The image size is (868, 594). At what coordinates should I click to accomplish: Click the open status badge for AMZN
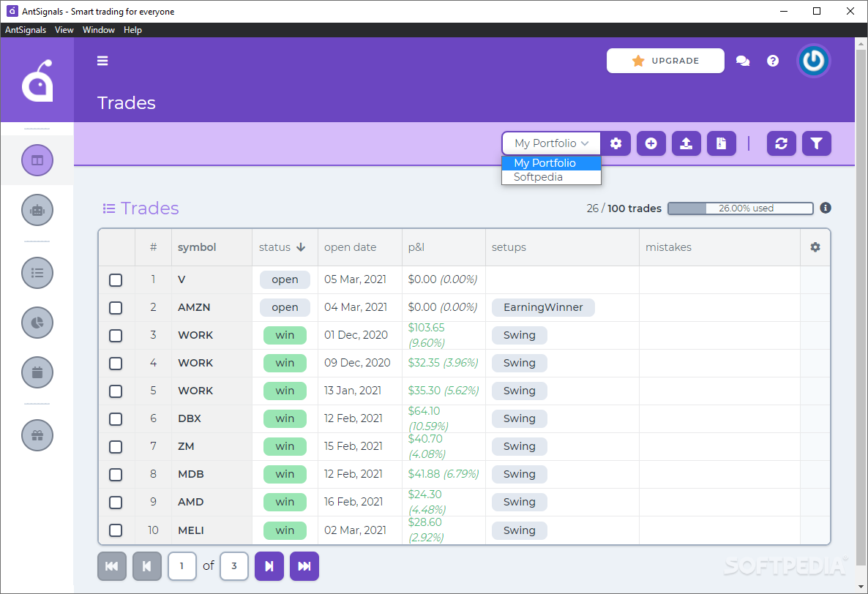[285, 307]
